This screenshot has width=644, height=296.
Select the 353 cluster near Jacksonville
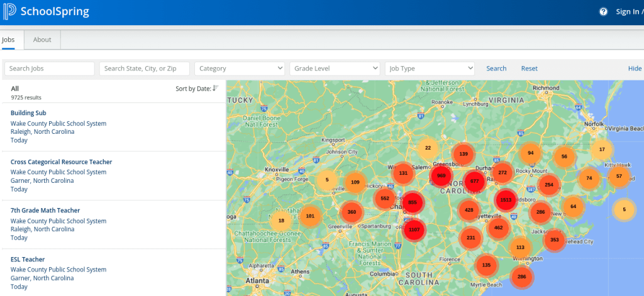(x=554, y=239)
